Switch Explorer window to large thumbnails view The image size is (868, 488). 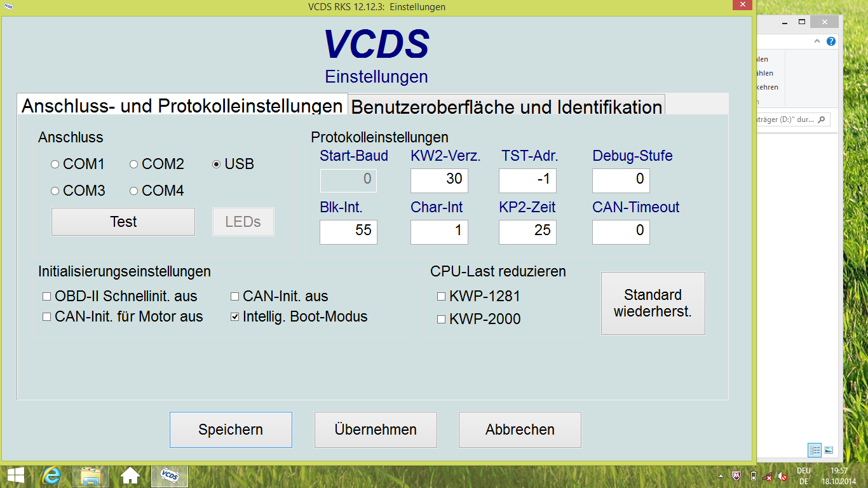[829, 450]
